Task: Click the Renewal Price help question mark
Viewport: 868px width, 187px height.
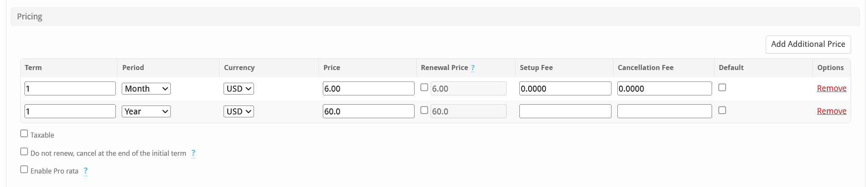Action: click(473, 68)
